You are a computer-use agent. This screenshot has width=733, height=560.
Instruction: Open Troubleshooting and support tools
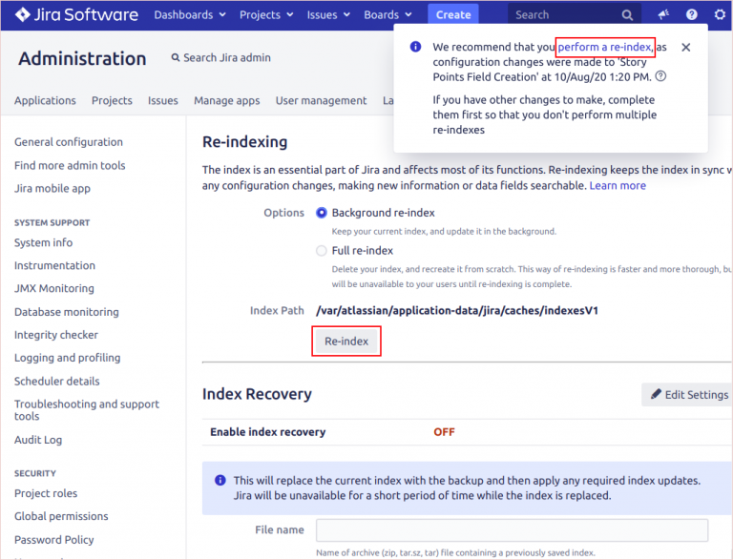point(87,410)
